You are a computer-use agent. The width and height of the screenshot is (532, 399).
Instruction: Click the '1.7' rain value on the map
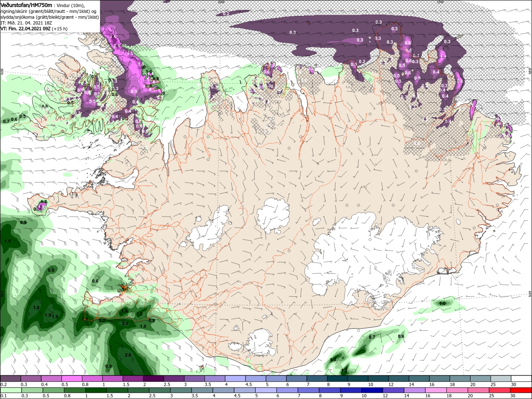click(344, 370)
